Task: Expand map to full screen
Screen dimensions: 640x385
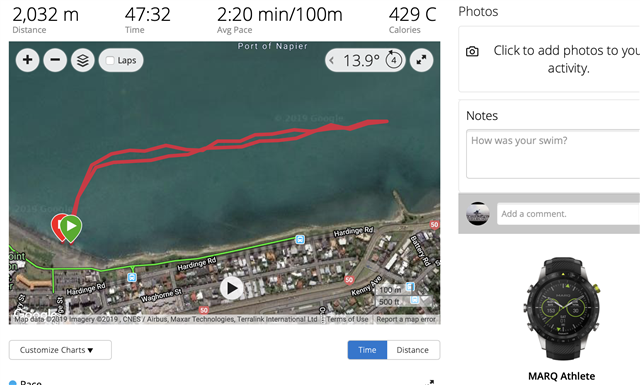Action: [x=421, y=60]
